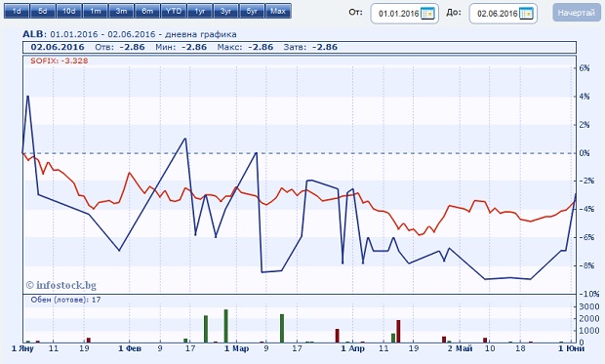Click the infostock.bg watermark link

pyautogui.click(x=60, y=285)
